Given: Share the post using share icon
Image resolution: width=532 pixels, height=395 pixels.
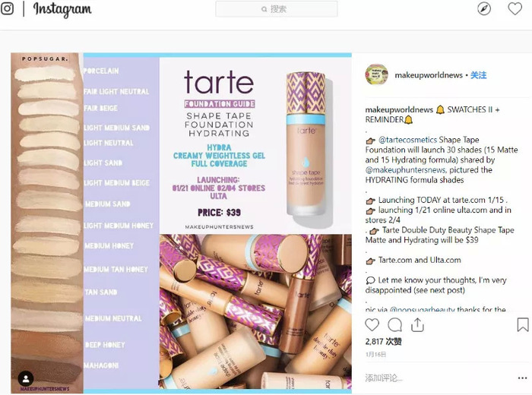Looking at the screenshot, I should [417, 325].
